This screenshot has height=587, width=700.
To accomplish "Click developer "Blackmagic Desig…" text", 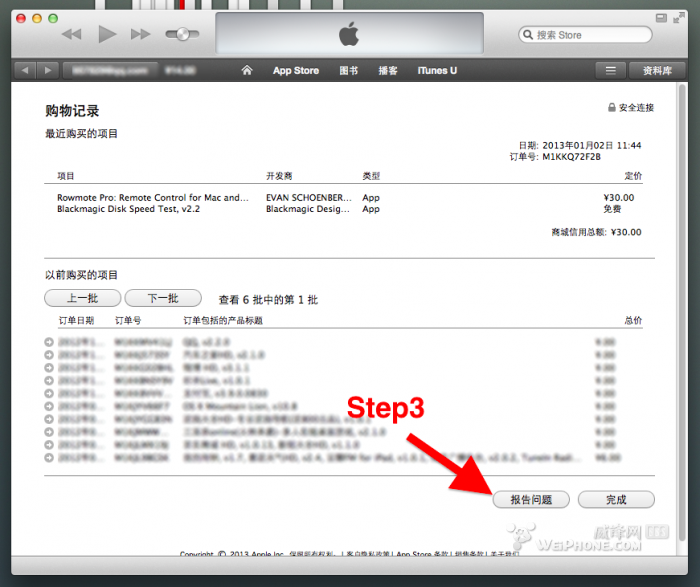I will click(x=308, y=209).
